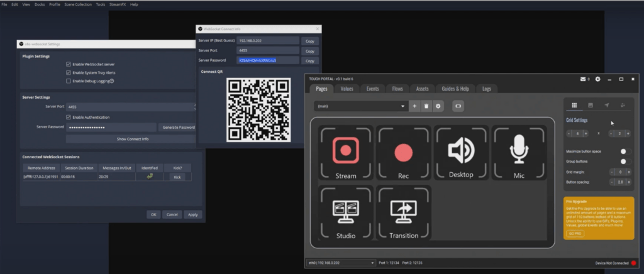Copy the Server IP value

point(309,41)
